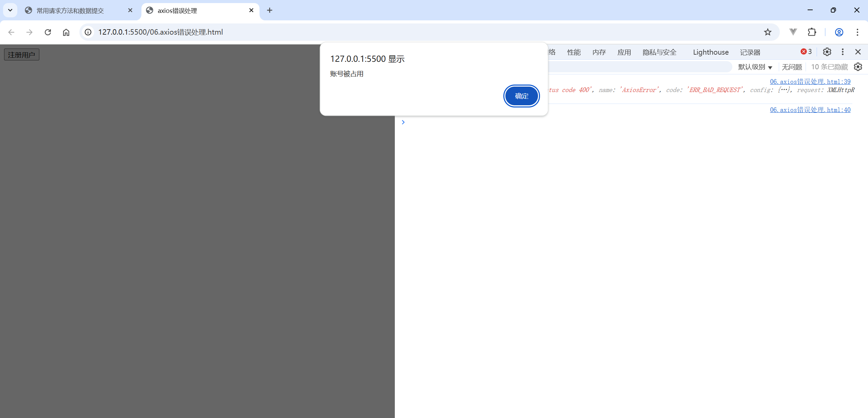Open console settings gear next to hidden count
This screenshot has height=418, width=868.
pos(858,67)
